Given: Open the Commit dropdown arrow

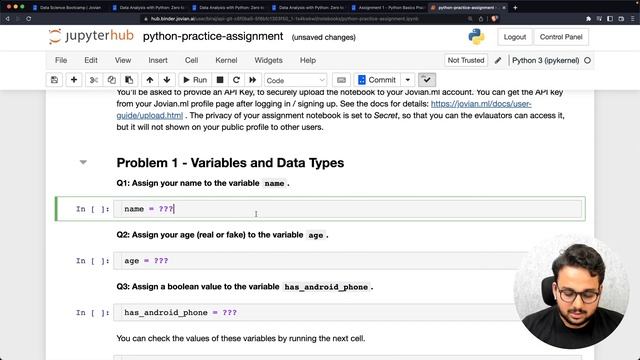Looking at the screenshot, I should point(407,80).
